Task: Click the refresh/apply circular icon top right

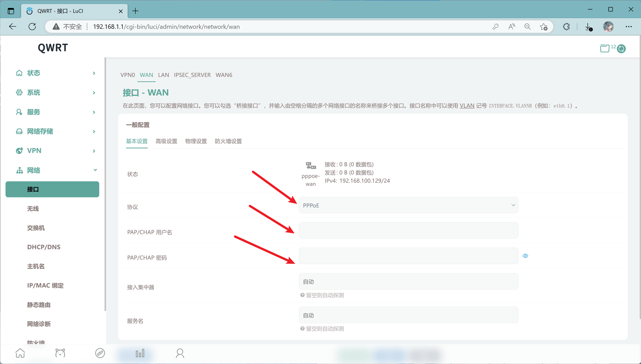Action: click(x=621, y=49)
